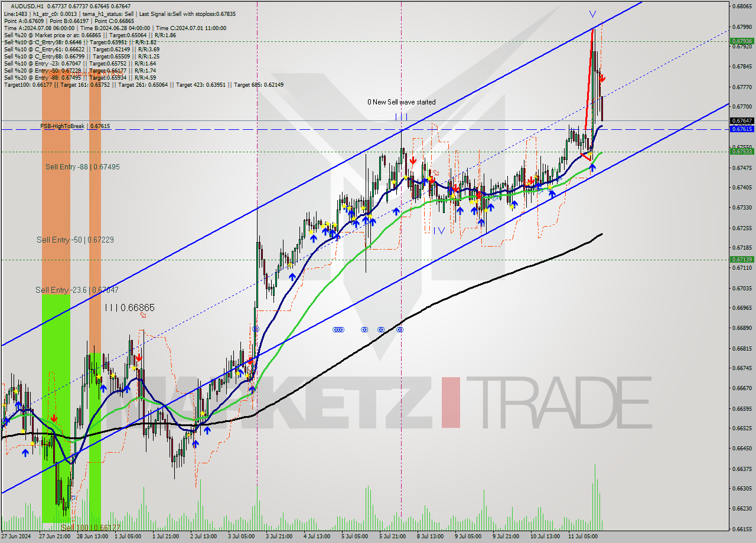The height and width of the screenshot is (543, 756).
Task: Click the 0.66525 price axis value
Action: (x=742, y=428)
